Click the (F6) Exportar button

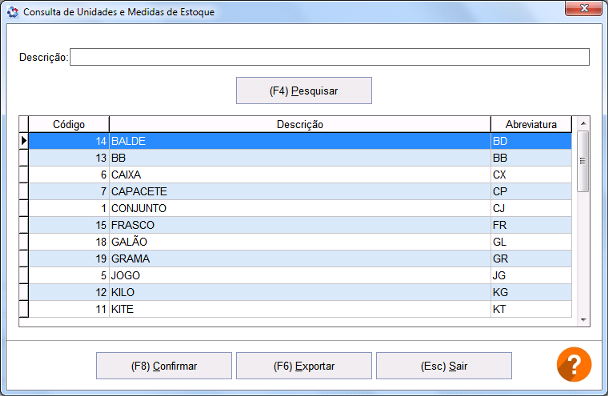(304, 366)
